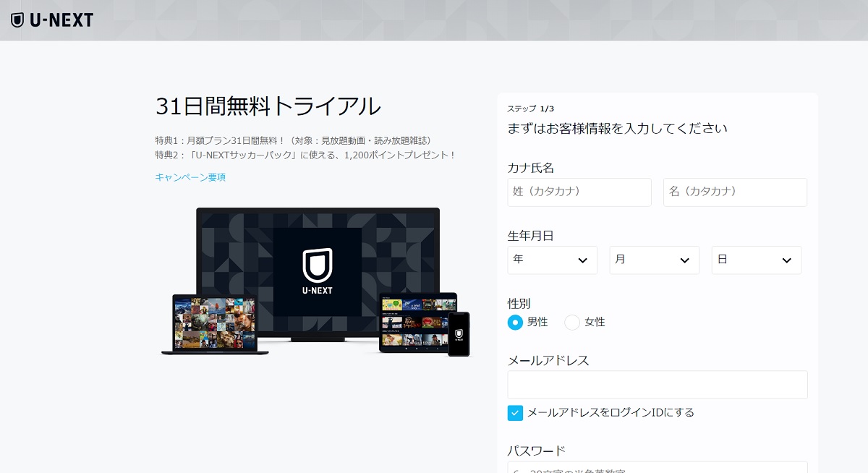Click the 性別 field label
Viewport: 868px width, 473px height.
pos(519,304)
